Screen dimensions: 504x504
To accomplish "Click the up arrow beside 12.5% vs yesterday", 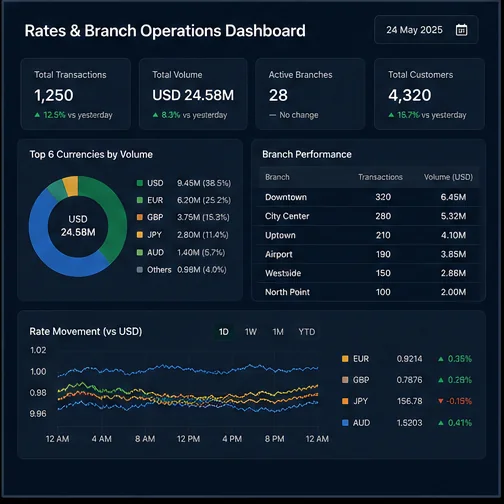I will pyautogui.click(x=37, y=115).
